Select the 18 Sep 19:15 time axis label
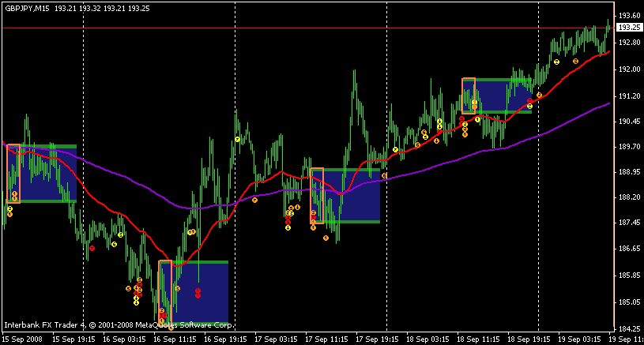The image size is (644, 345). point(529,339)
